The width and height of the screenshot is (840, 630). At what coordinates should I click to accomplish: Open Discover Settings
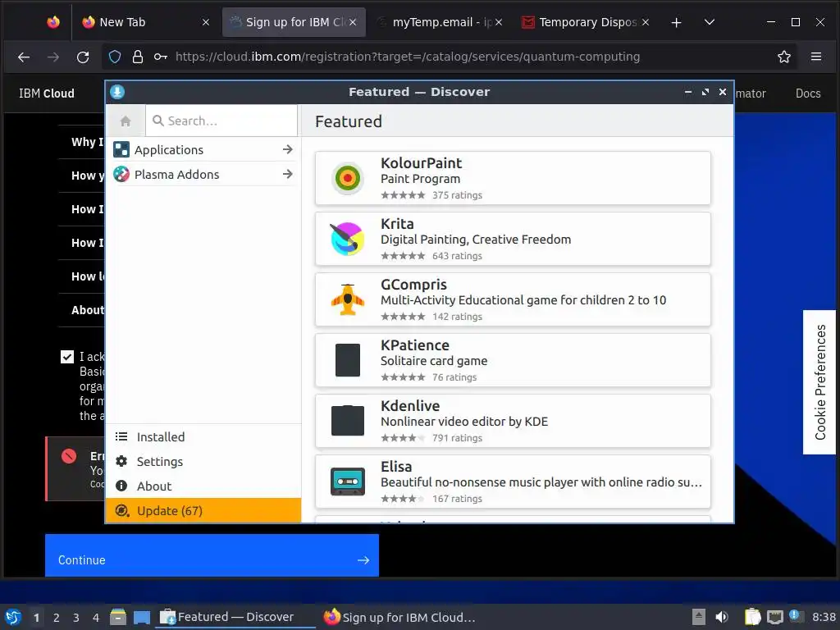pyautogui.click(x=203, y=462)
